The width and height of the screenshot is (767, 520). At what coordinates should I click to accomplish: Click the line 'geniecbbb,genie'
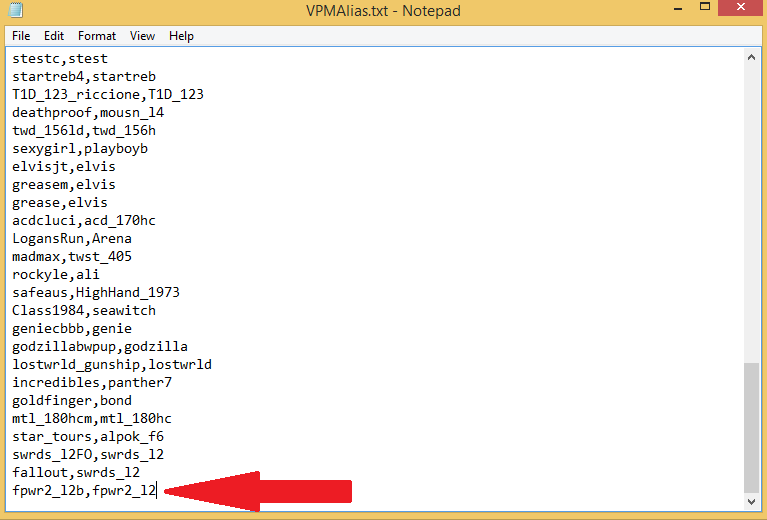72,329
